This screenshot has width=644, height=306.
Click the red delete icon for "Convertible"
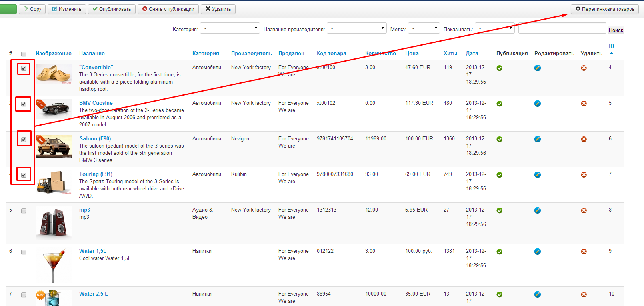click(584, 68)
